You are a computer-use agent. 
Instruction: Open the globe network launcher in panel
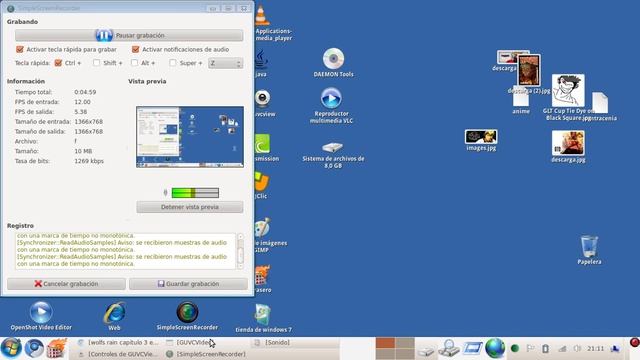pos(495,348)
